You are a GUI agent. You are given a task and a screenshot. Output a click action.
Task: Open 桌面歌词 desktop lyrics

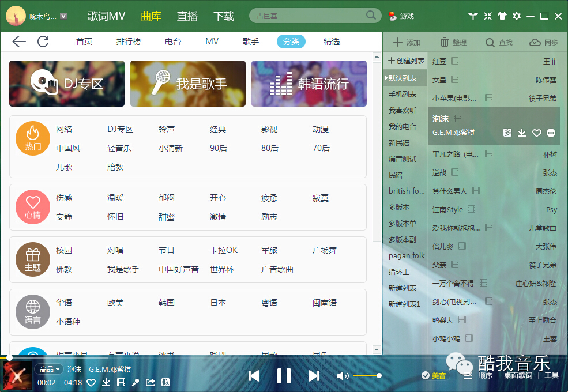518,376
